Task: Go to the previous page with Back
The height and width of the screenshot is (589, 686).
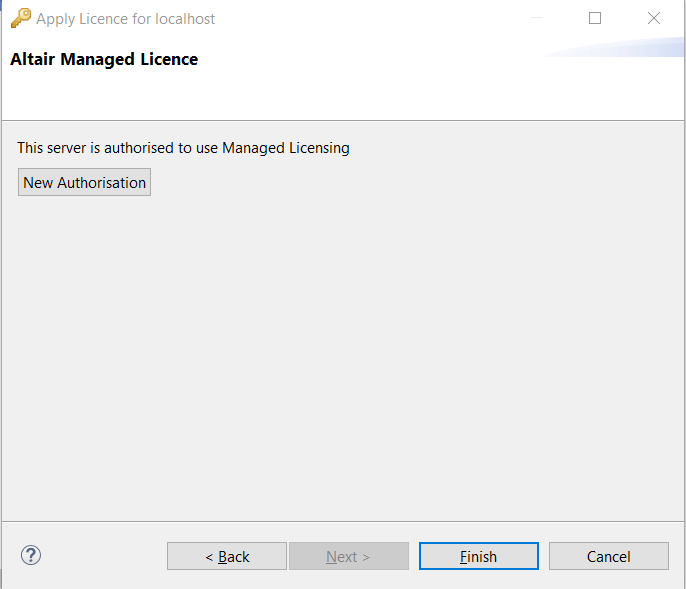Action: pos(227,556)
